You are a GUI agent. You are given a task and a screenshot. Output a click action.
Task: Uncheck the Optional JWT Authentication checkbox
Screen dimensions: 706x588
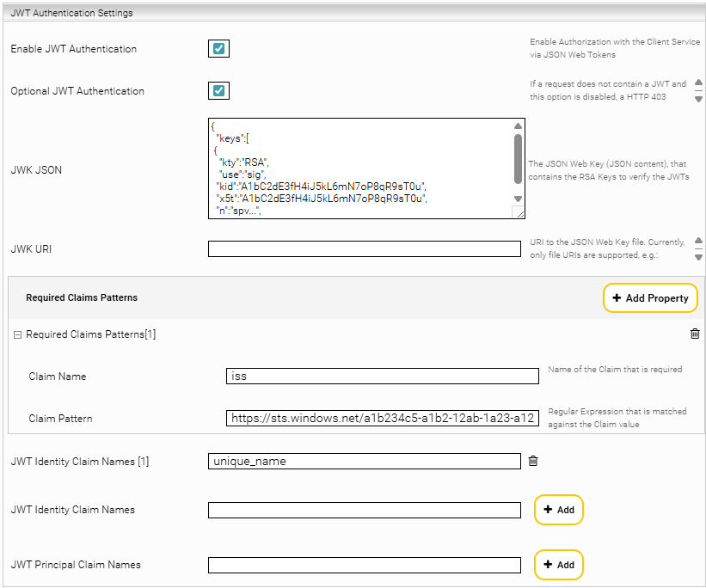(x=218, y=91)
